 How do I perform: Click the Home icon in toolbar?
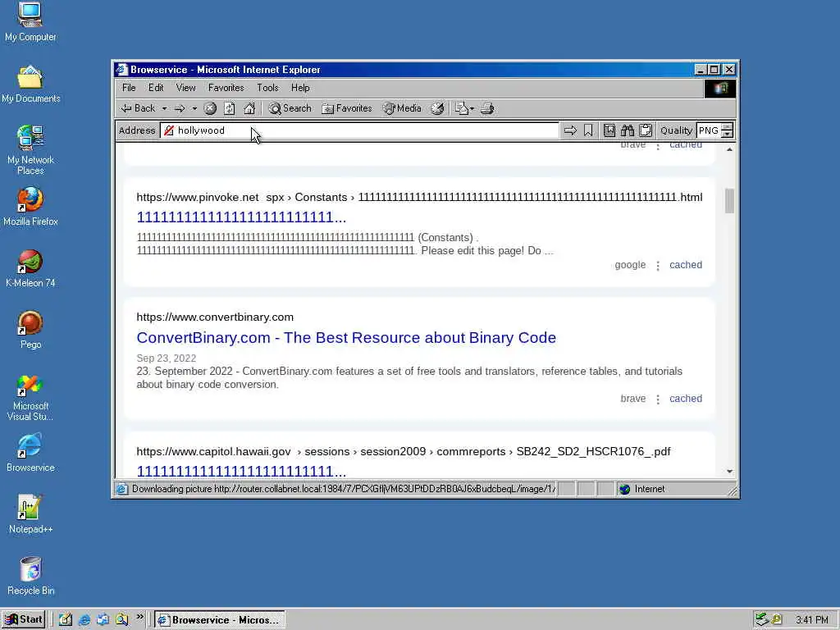point(249,108)
